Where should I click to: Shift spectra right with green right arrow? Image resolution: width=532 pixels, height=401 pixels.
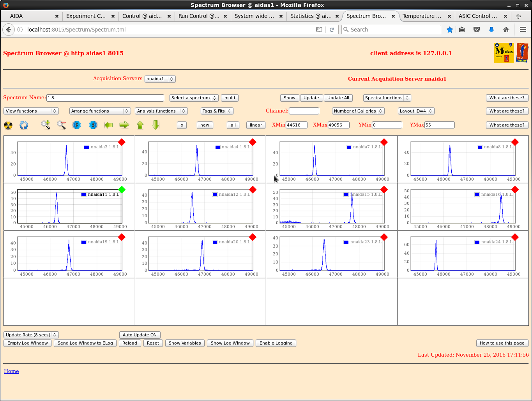coord(124,125)
